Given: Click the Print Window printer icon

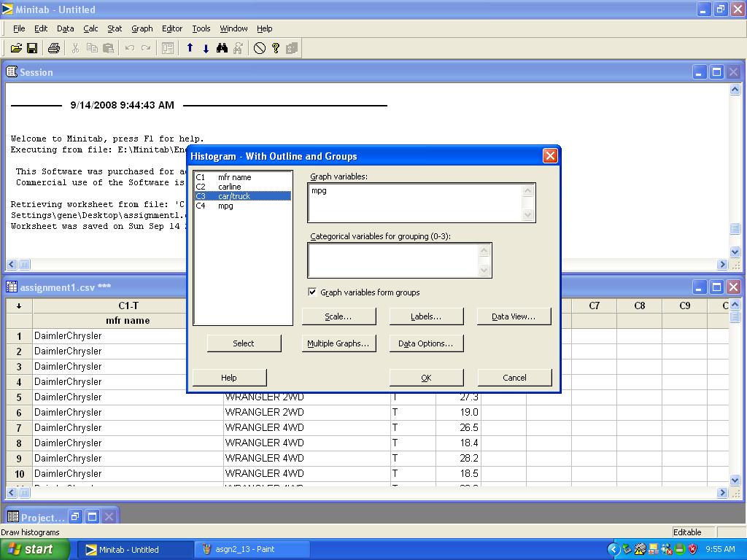Looking at the screenshot, I should click(x=53, y=48).
